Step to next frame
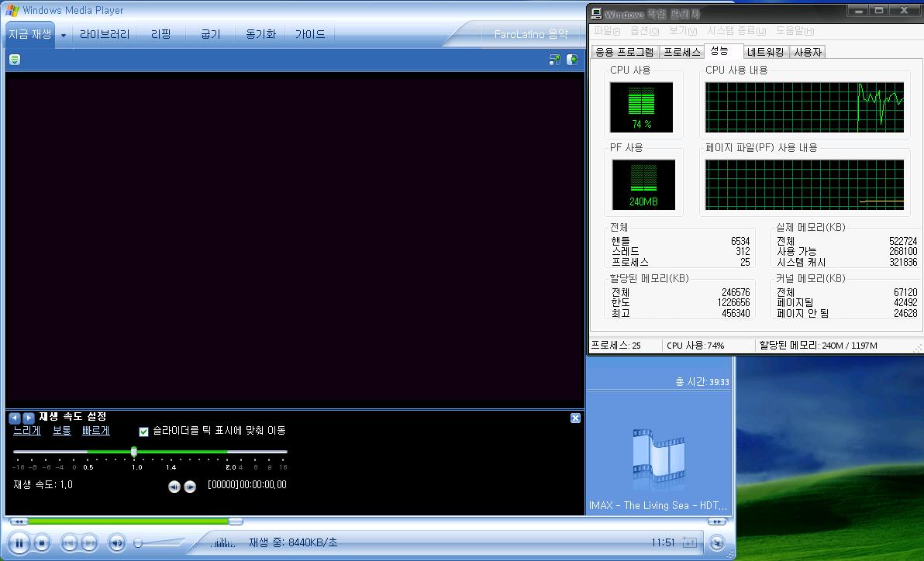 coord(190,486)
